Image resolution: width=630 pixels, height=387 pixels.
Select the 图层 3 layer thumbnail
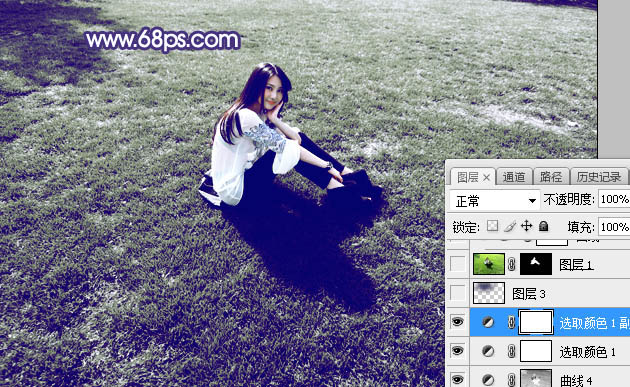(x=489, y=293)
